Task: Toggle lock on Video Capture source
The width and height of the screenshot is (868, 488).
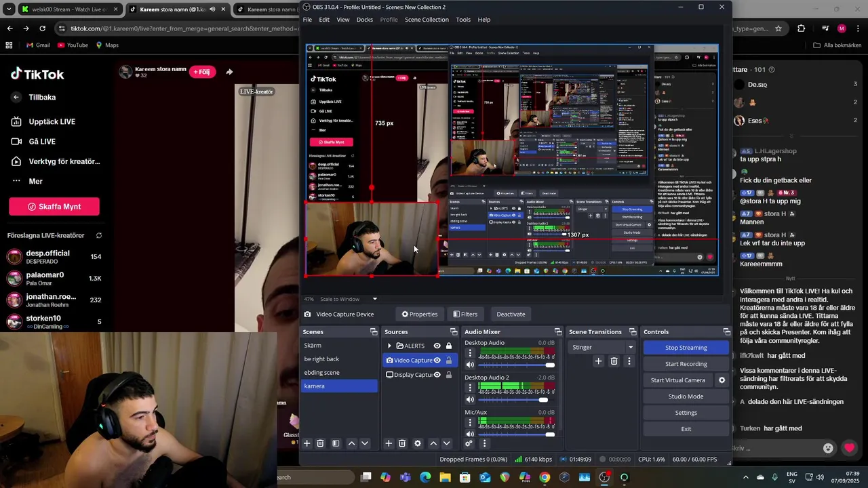Action: coord(448,360)
